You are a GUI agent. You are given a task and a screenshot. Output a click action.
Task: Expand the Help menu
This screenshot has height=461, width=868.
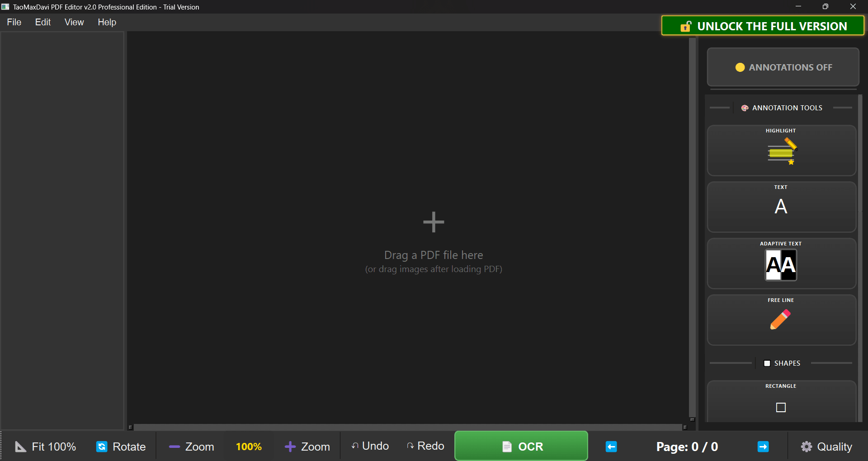pyautogui.click(x=107, y=22)
